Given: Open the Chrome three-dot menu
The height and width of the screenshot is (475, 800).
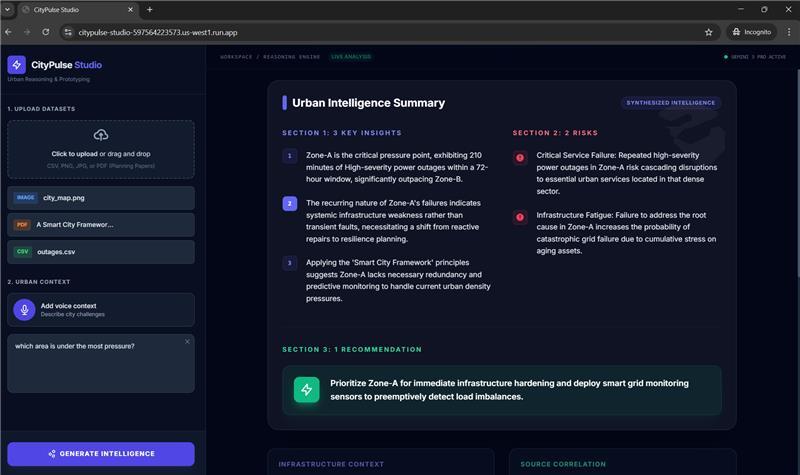Looking at the screenshot, I should tap(789, 32).
